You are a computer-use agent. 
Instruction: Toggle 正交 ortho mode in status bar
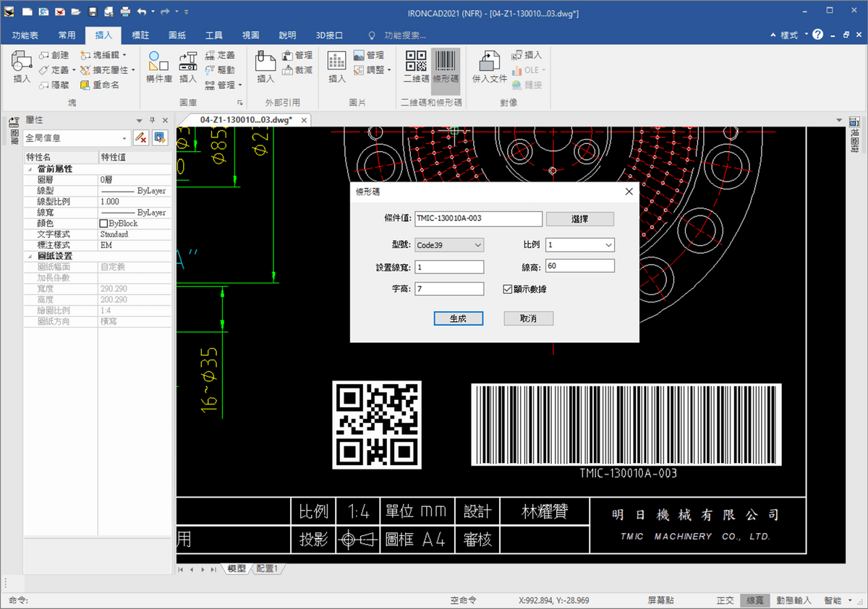coord(725,600)
